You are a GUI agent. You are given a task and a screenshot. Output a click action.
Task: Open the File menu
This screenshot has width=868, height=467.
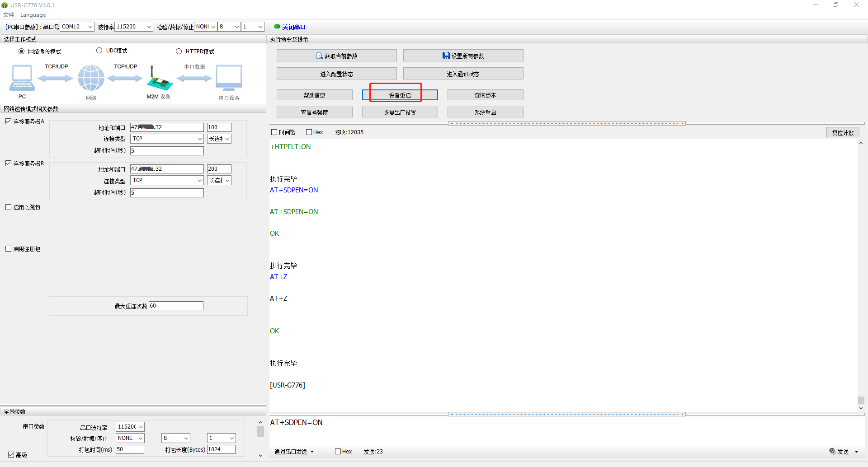[9, 15]
